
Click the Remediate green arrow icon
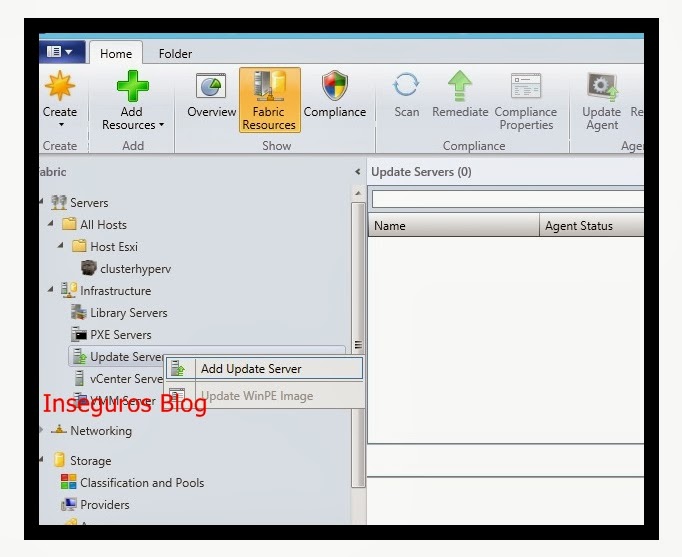(x=460, y=86)
